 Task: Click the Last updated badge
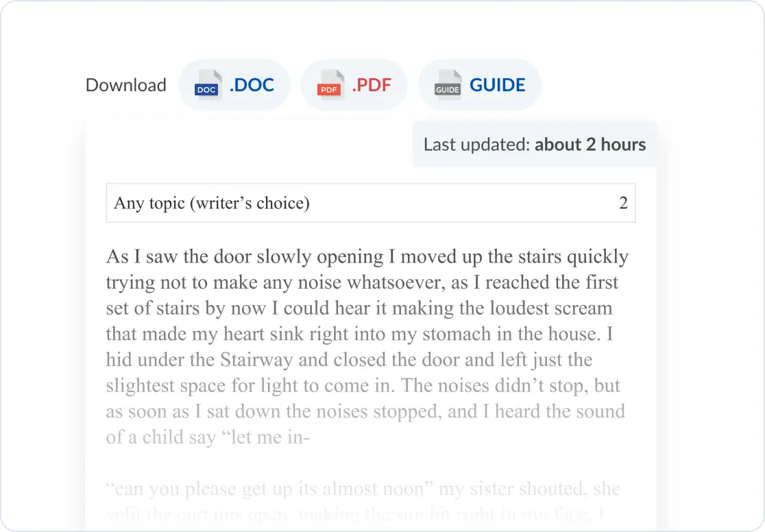(535, 145)
